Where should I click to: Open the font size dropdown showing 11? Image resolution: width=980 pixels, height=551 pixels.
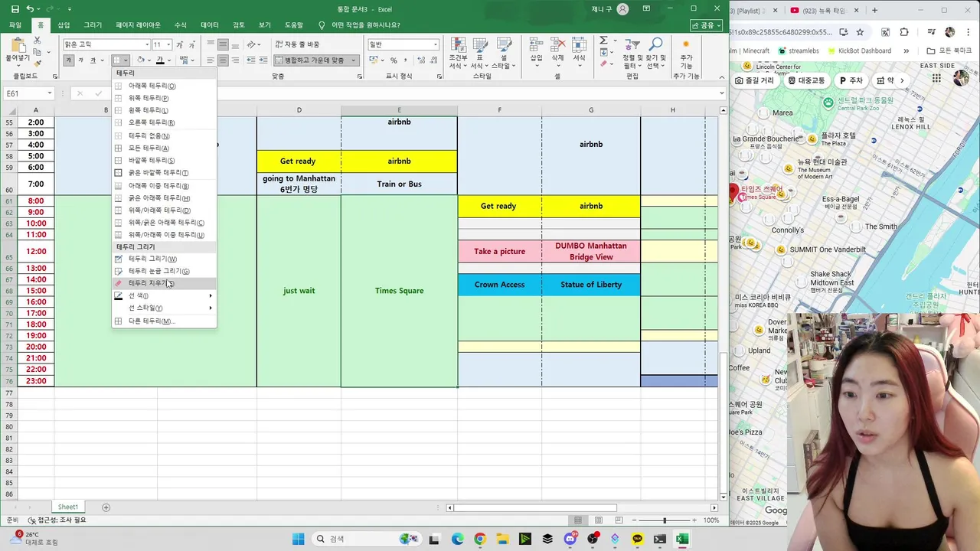pos(168,44)
